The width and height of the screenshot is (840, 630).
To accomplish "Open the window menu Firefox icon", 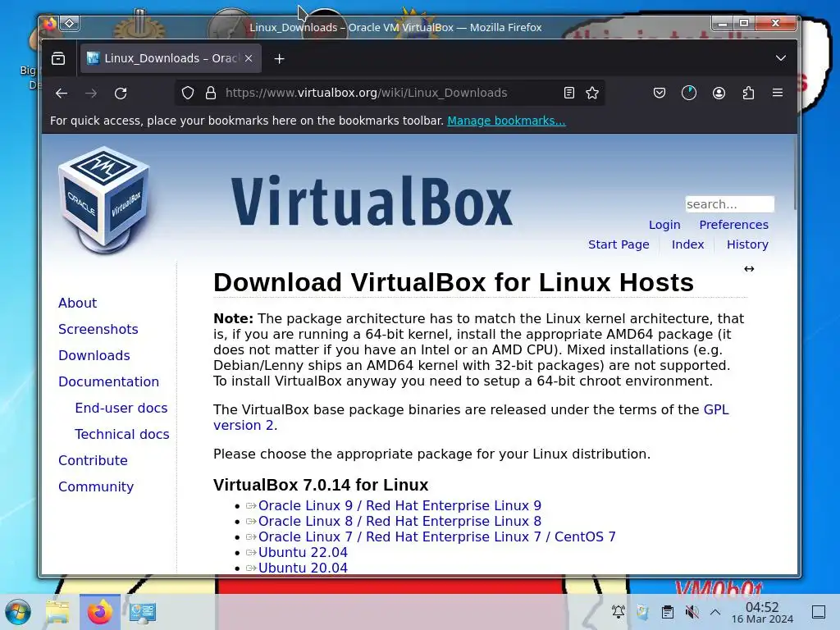I will tap(50, 24).
